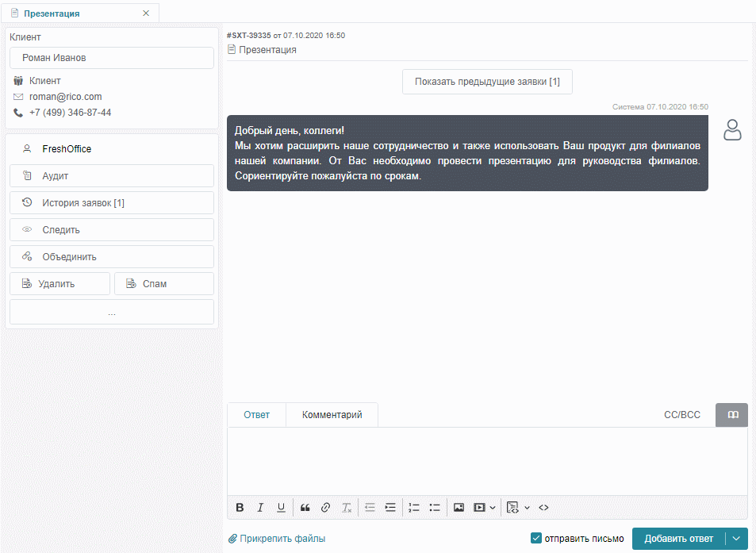This screenshot has width=756, height=553.
Task: Click the Удалить button
Action: (x=59, y=284)
